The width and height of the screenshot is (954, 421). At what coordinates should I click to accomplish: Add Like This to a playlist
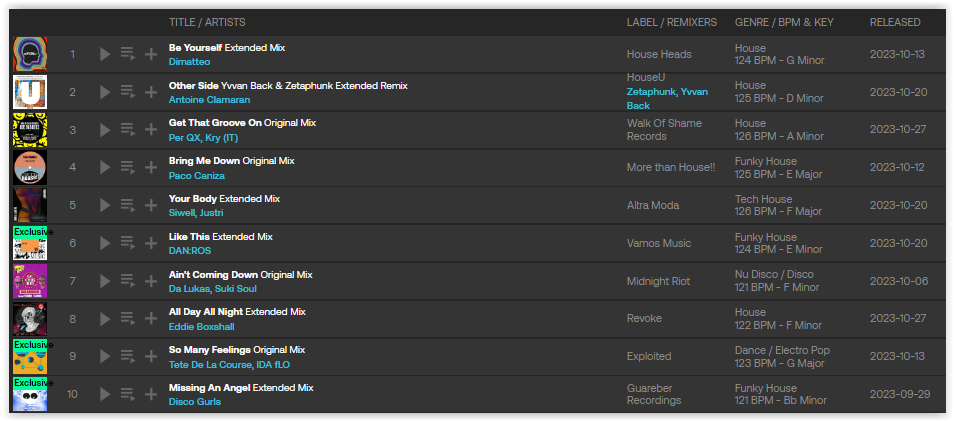point(151,243)
